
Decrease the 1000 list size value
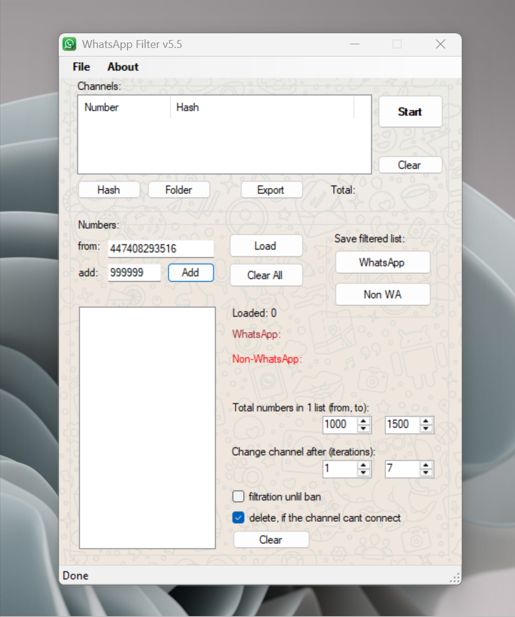364,429
